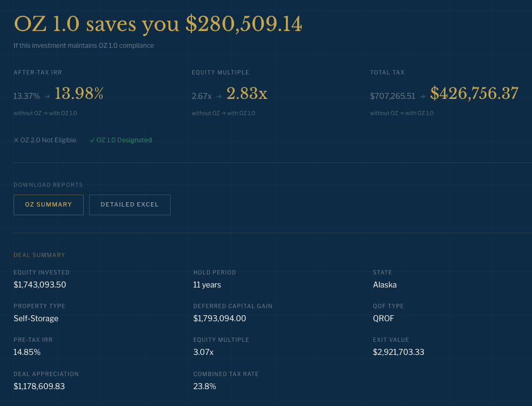Screen dimensions: 532x406
Task: Download the OZ Summary report
Action: (x=48, y=205)
